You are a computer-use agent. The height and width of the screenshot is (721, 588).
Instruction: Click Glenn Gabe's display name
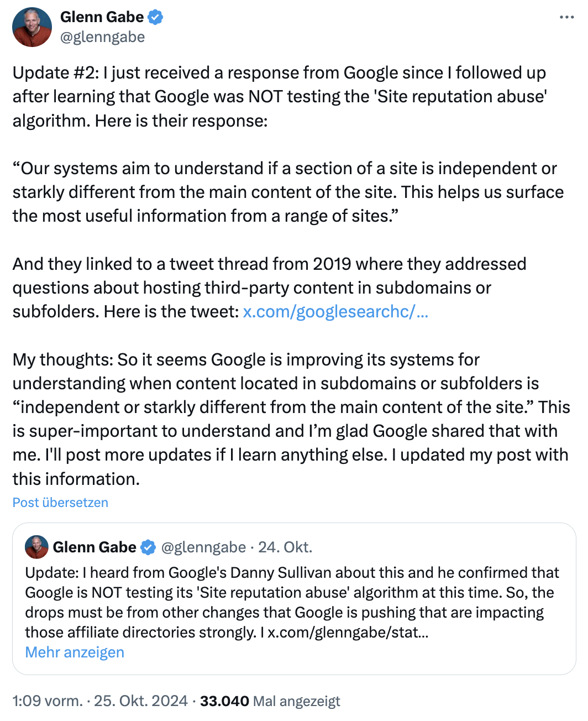(x=102, y=17)
